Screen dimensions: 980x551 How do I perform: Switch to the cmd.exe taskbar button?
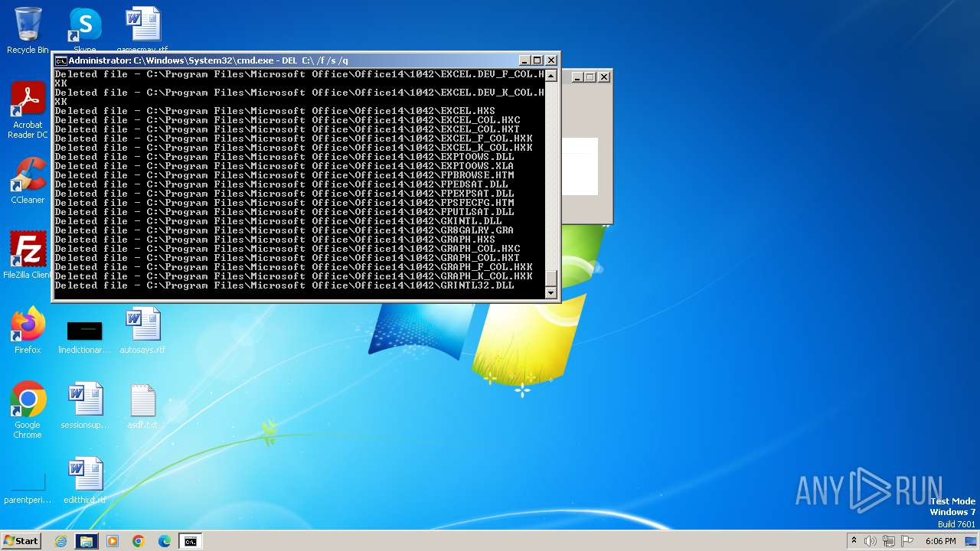tap(190, 541)
